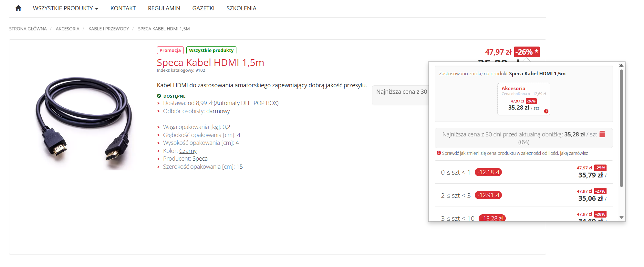The width and height of the screenshot is (644, 267).
Task: Click 'Głębokość opakowania [cm]: 4' specification
Action: pos(202,135)
